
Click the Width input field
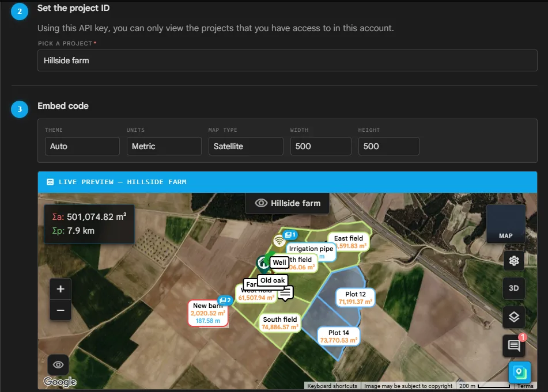(x=321, y=146)
